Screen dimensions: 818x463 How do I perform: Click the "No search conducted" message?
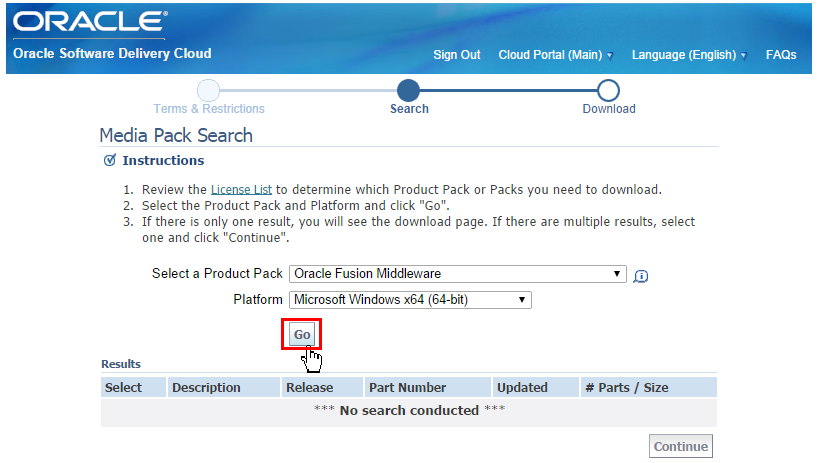409,410
